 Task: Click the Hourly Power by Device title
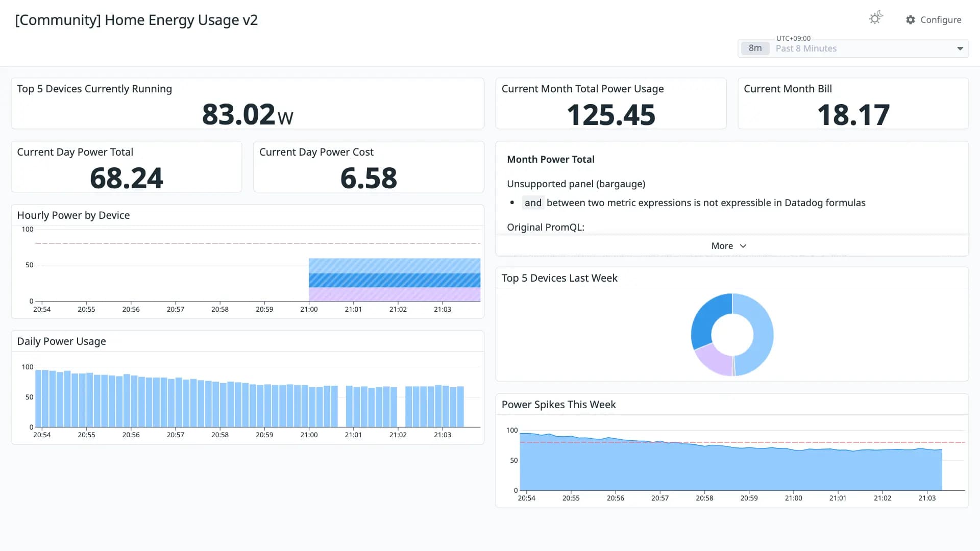pyautogui.click(x=73, y=215)
